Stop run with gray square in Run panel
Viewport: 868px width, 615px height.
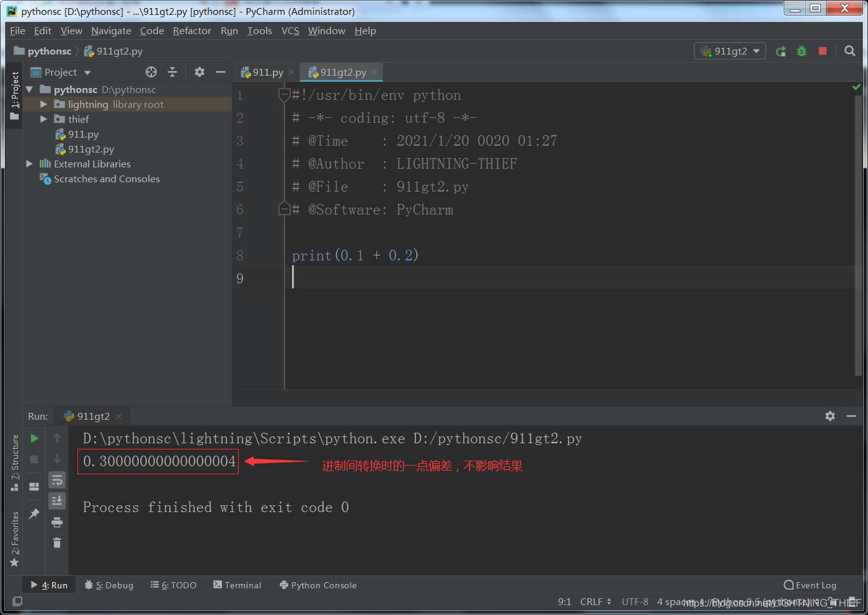coord(35,459)
